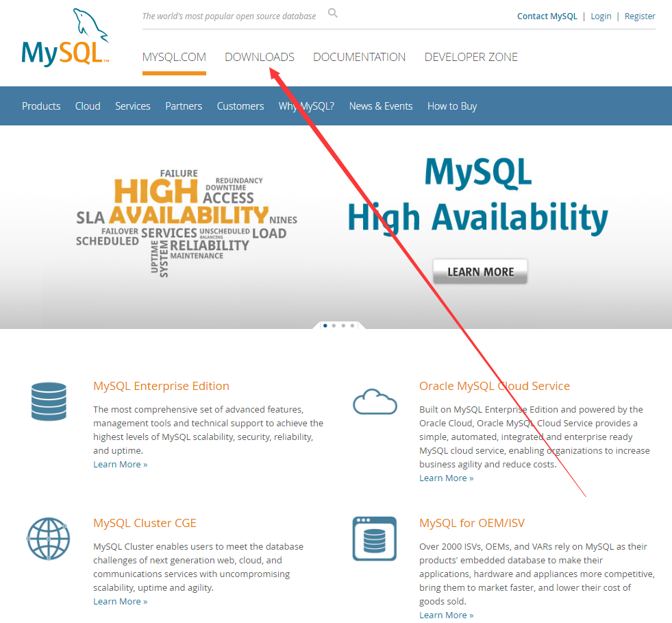672x623 pixels.
Task: Click the MySQL dolphin logo
Action: [x=65, y=37]
